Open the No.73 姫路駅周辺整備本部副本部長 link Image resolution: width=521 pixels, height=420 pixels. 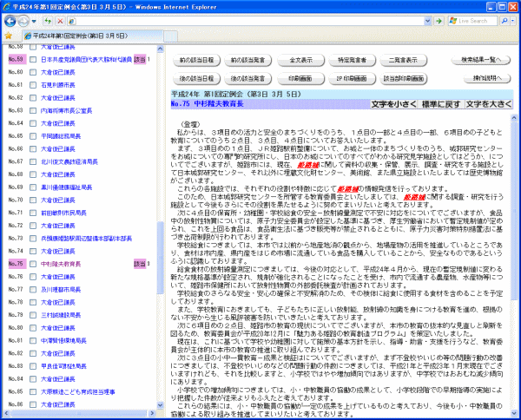(86, 239)
